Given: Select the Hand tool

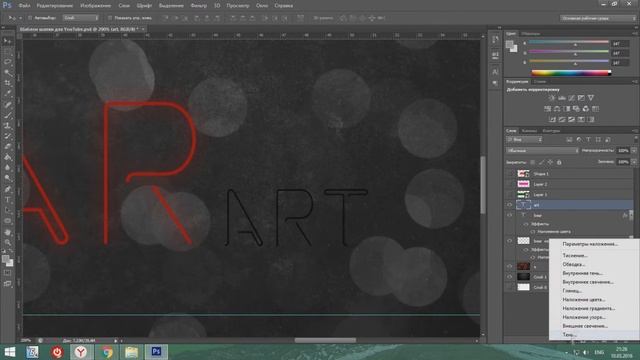Looking at the screenshot, I should click(7, 232).
